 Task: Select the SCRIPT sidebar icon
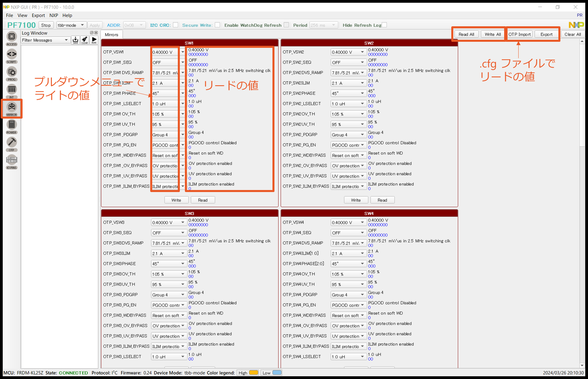tap(11, 55)
